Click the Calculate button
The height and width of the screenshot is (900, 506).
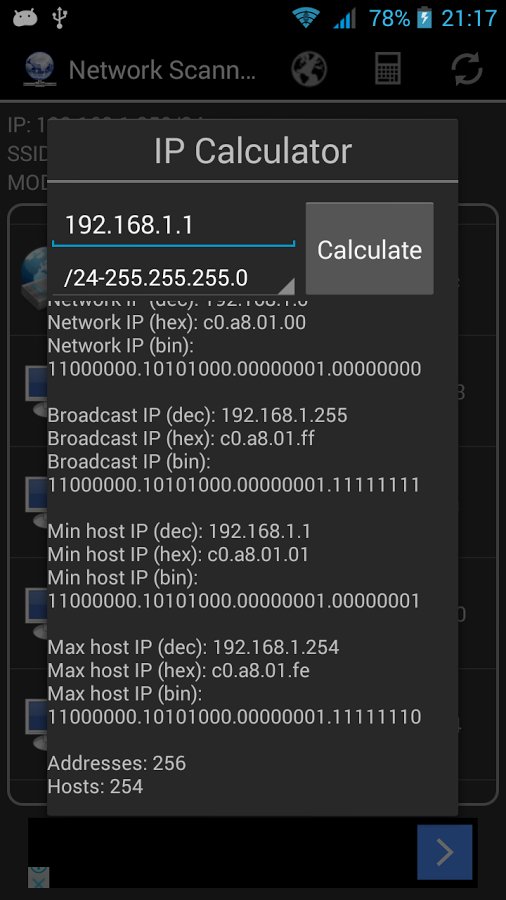click(x=369, y=249)
